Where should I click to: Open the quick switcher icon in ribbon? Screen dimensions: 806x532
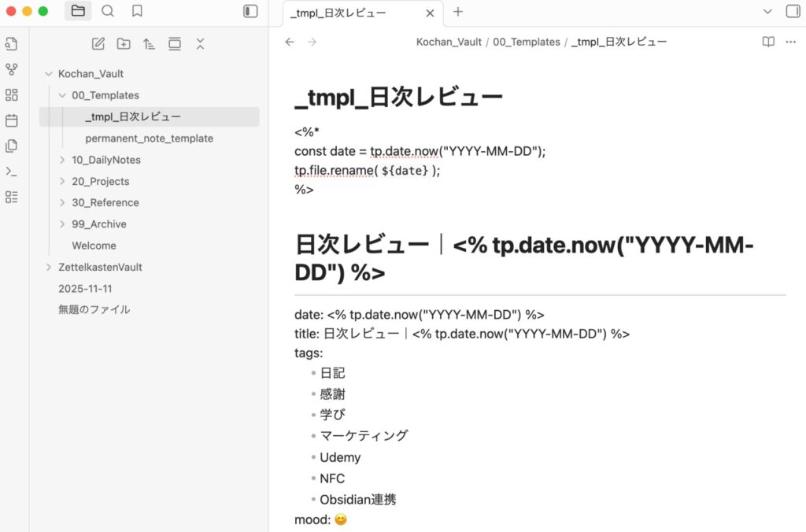click(x=11, y=44)
